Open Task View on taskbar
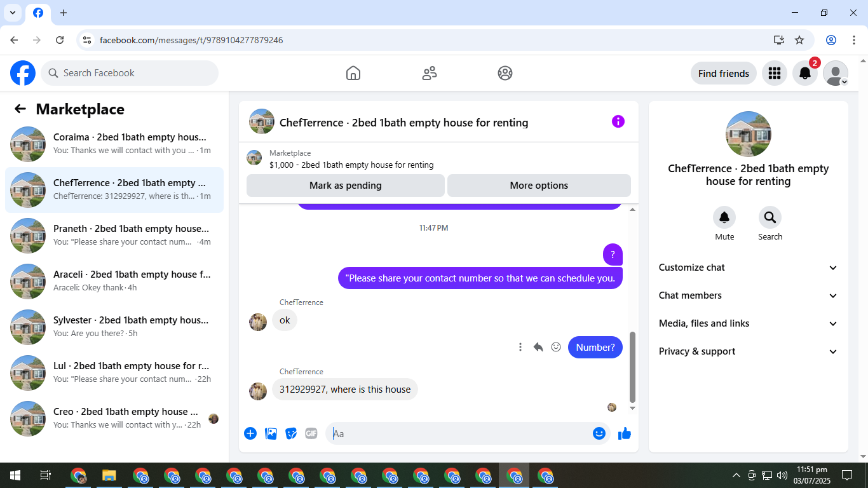Image resolution: width=868 pixels, height=488 pixels. tap(46, 475)
